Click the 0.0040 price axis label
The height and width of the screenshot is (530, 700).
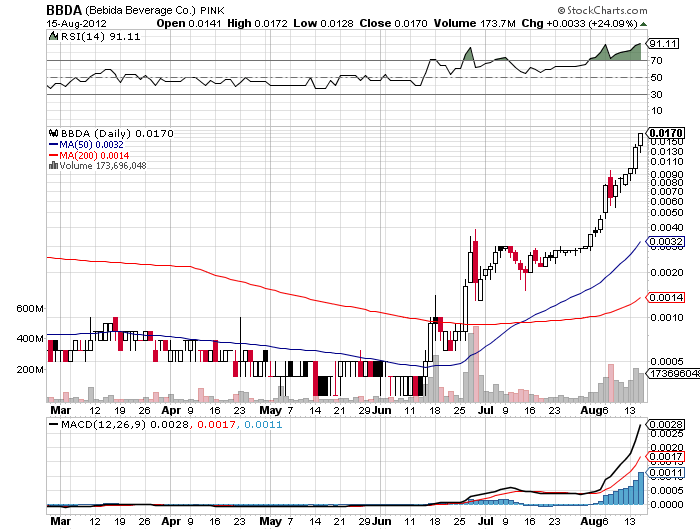(x=667, y=227)
